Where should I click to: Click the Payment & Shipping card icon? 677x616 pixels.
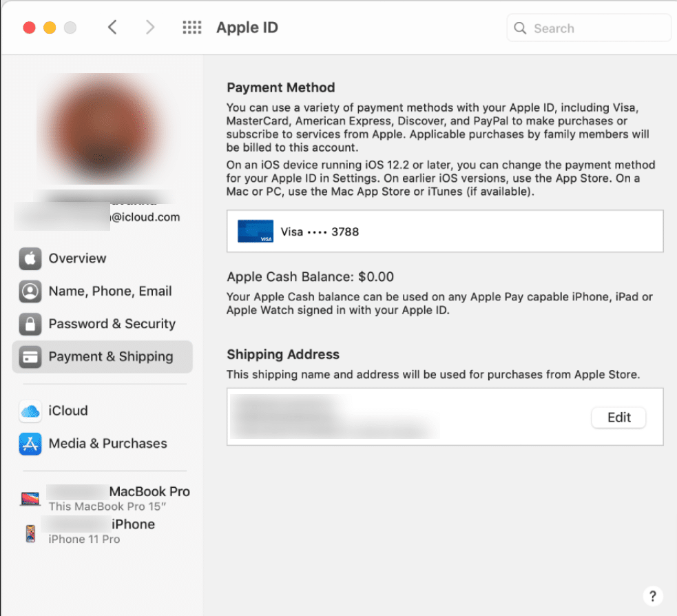coord(30,357)
